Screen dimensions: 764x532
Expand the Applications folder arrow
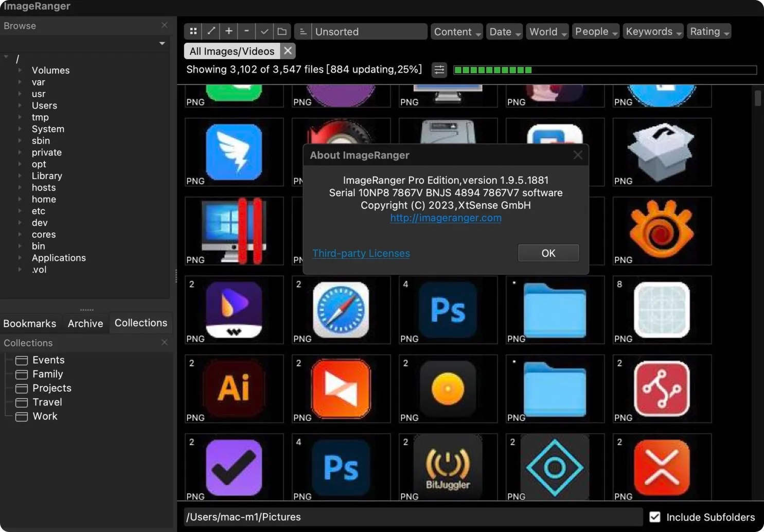tap(20, 257)
